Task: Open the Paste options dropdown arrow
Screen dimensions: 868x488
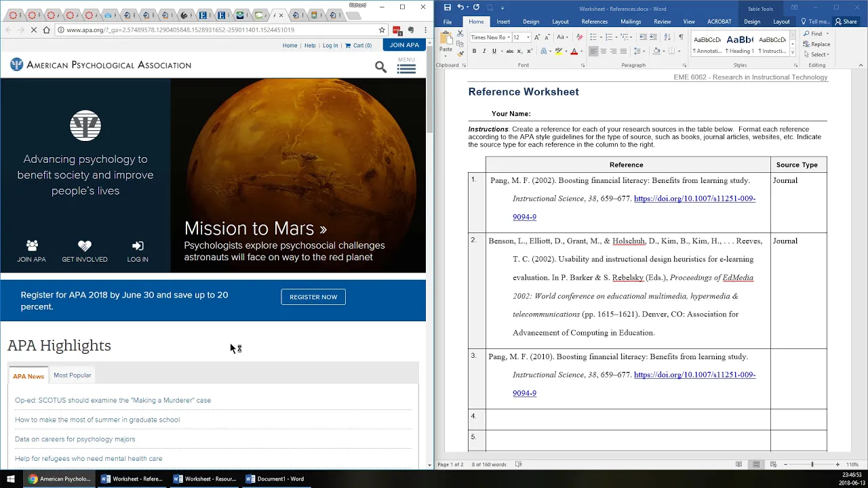Action: click(446, 57)
